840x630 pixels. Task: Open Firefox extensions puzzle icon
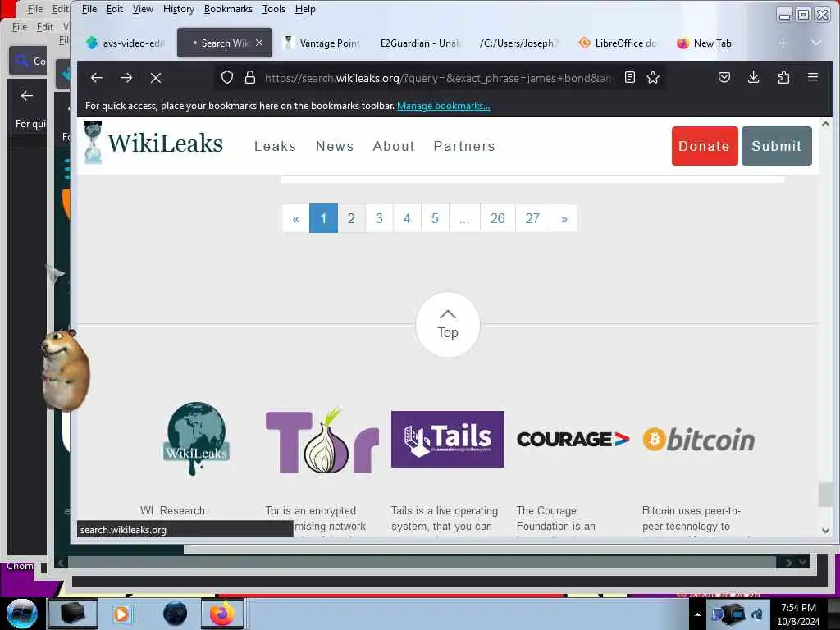tap(783, 78)
